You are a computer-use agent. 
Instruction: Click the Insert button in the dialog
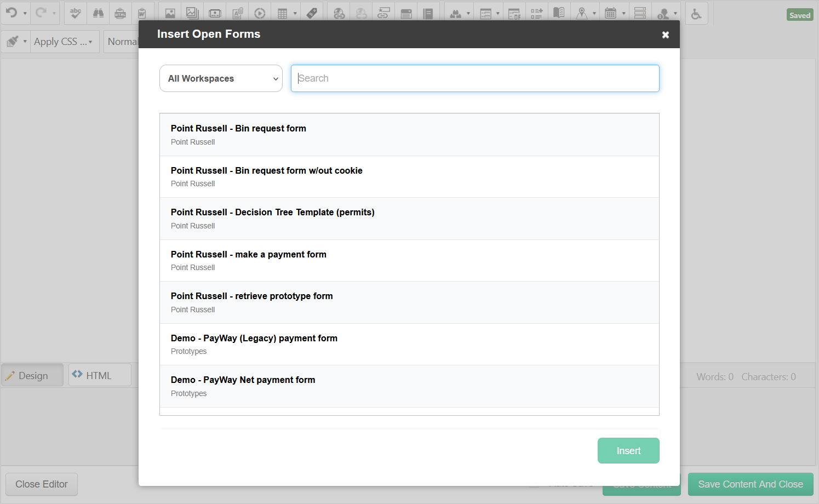pos(628,450)
